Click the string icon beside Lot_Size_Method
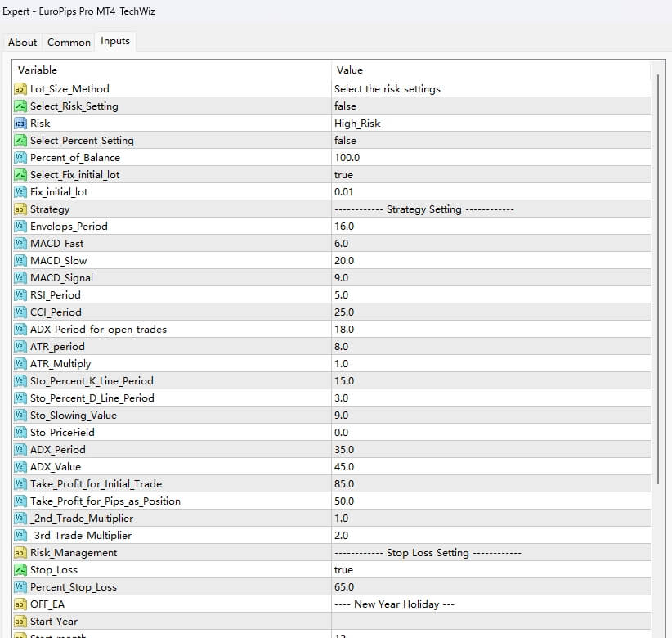Viewport: 672px width, 638px height. pyautogui.click(x=20, y=88)
